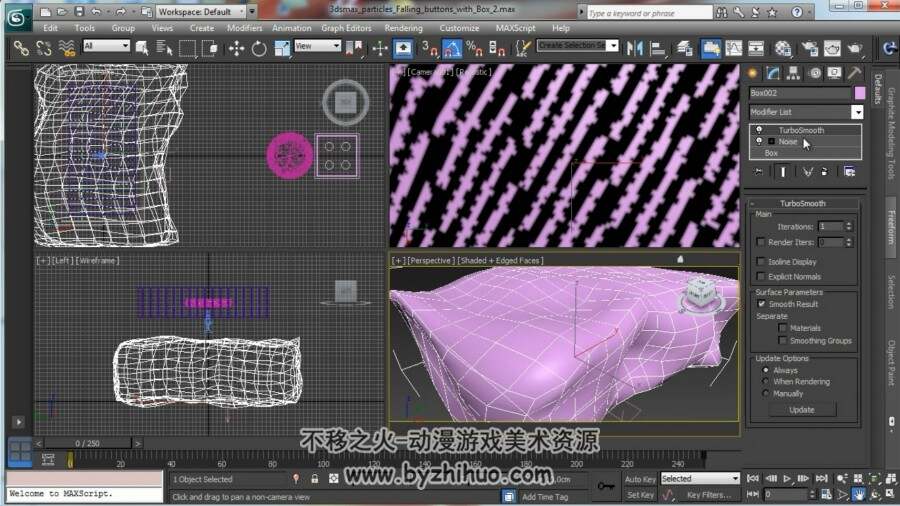Click the Bind to Space Warp icon
Screen dimensions: 900x506
[x=67, y=49]
